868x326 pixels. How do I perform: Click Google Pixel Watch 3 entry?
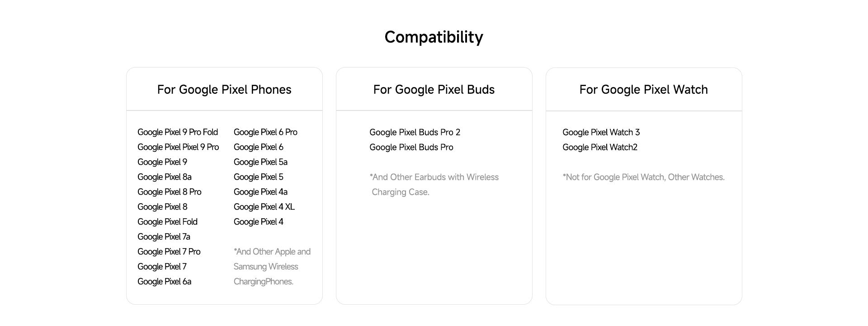(x=601, y=132)
